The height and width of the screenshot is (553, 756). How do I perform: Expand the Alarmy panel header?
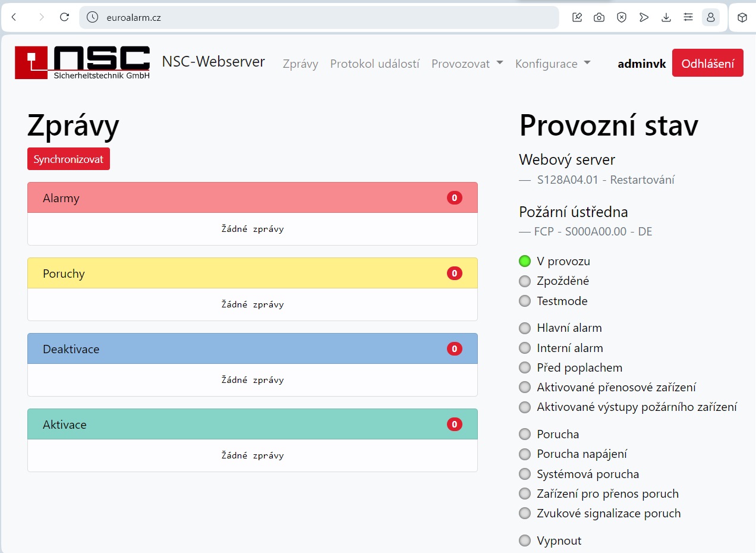coord(252,198)
